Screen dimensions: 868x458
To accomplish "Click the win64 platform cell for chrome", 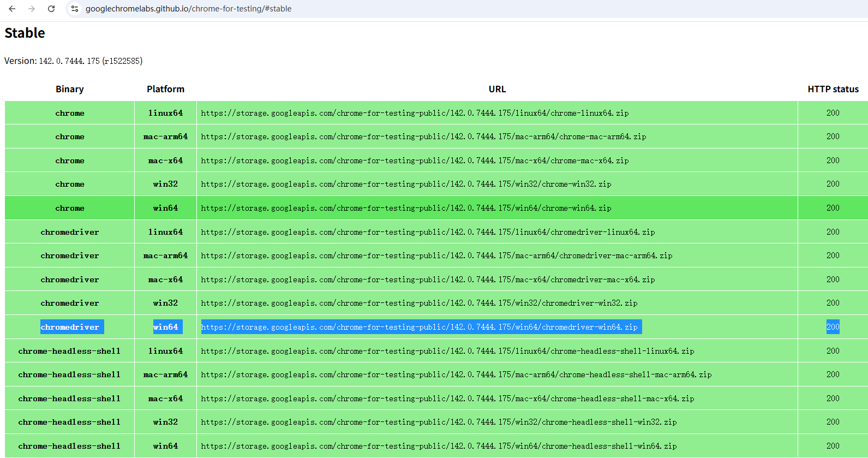I will 165,208.
